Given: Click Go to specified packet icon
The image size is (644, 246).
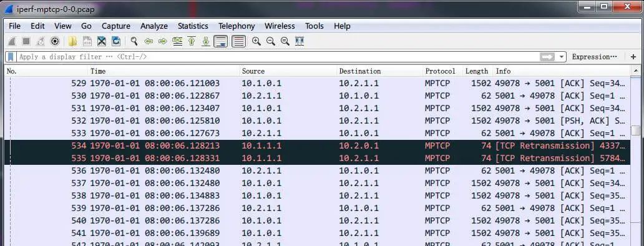Looking at the screenshot, I should point(177,41).
